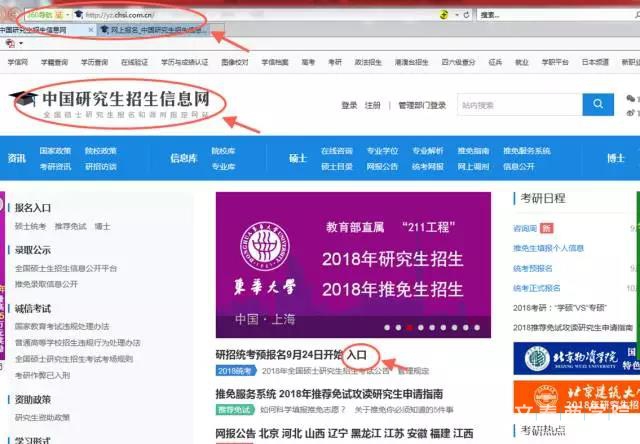Image resolution: width=640 pixels, height=444 pixels.
Task: Open 学历查询 in top navigation
Action: [94, 62]
